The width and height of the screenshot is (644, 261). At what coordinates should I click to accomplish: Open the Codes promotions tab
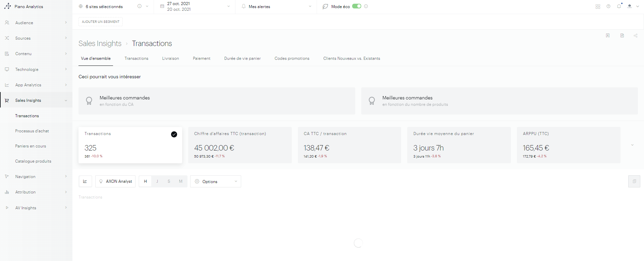tap(292, 58)
